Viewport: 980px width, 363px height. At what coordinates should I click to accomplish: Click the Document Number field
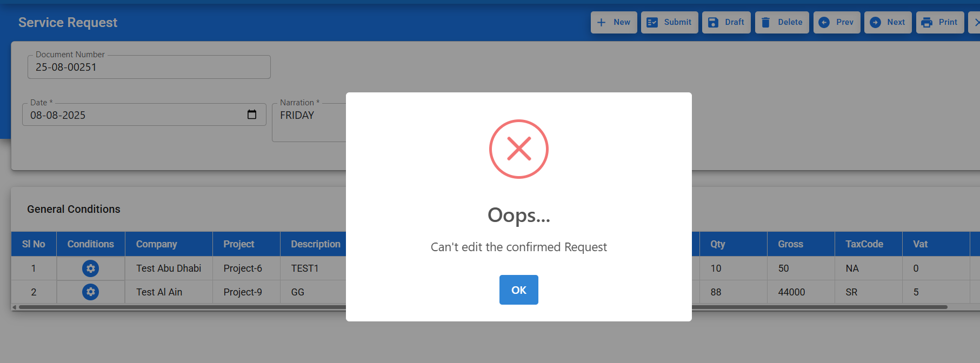click(149, 68)
